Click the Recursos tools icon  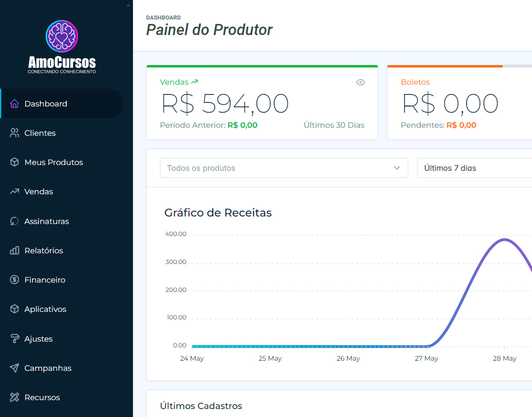(x=15, y=397)
